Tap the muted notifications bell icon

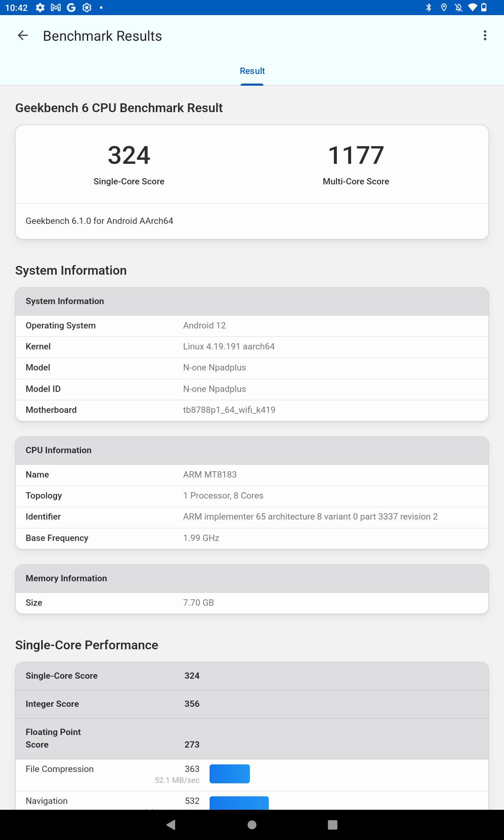(458, 8)
